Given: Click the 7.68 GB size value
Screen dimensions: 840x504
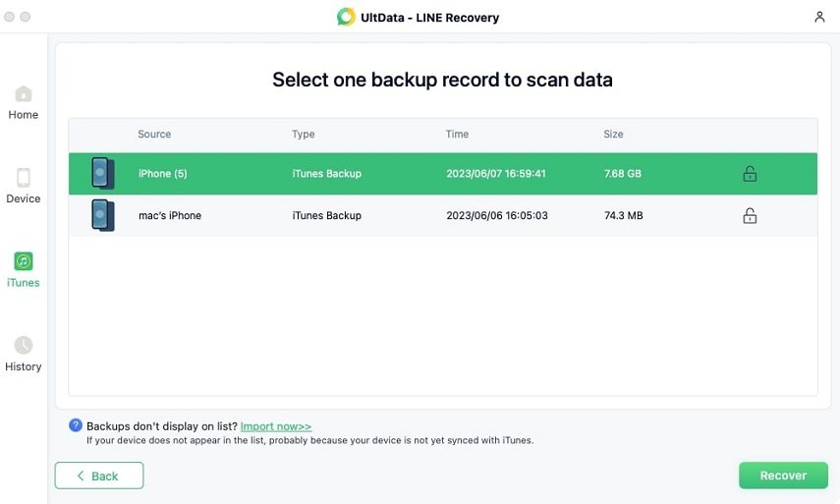Looking at the screenshot, I should click(x=623, y=174).
